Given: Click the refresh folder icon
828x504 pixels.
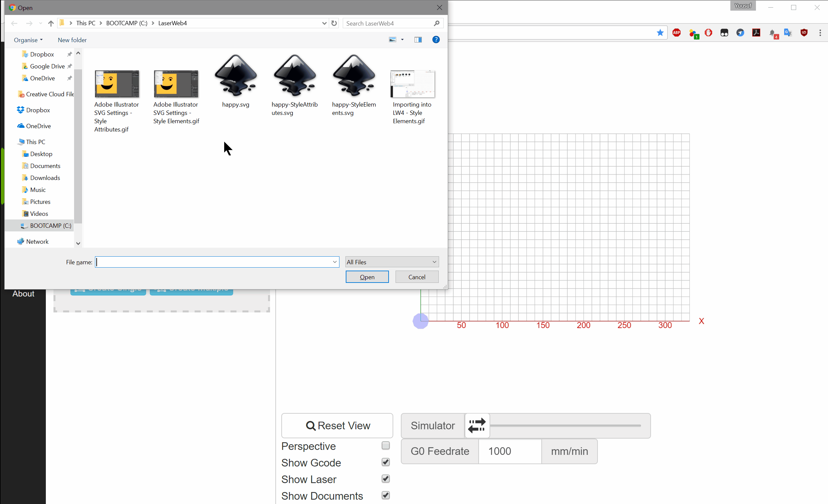Looking at the screenshot, I should pyautogui.click(x=334, y=23).
